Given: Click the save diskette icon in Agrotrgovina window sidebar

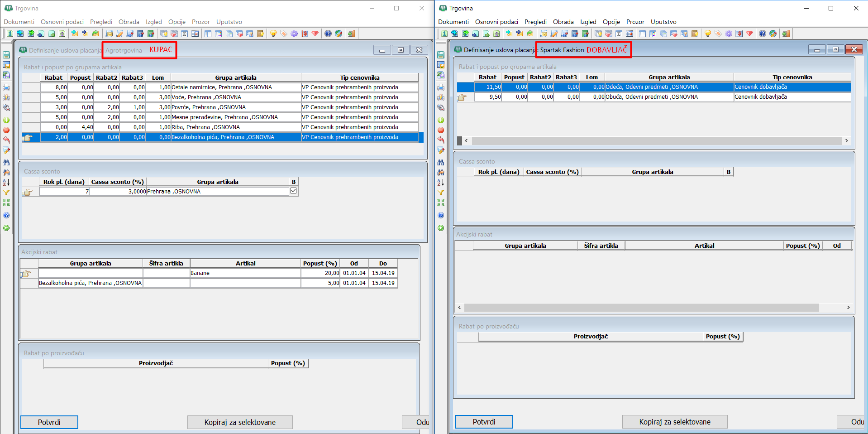Looking at the screenshot, I should click(6, 55).
